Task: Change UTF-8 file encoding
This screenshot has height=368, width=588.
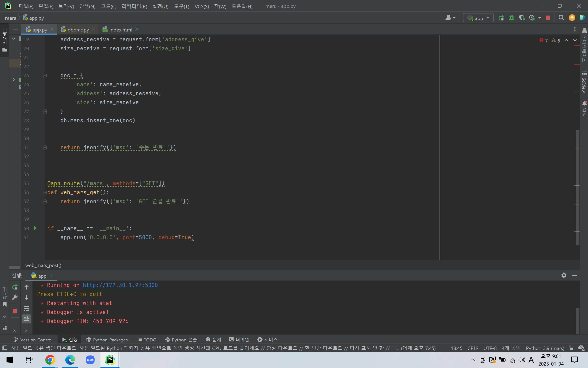Action: click(490, 348)
